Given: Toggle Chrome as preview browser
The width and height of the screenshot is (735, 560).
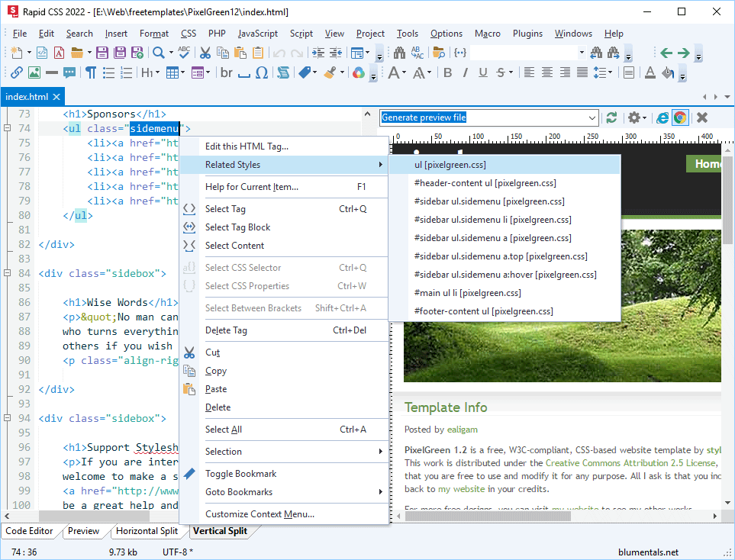Looking at the screenshot, I should tap(679, 117).
